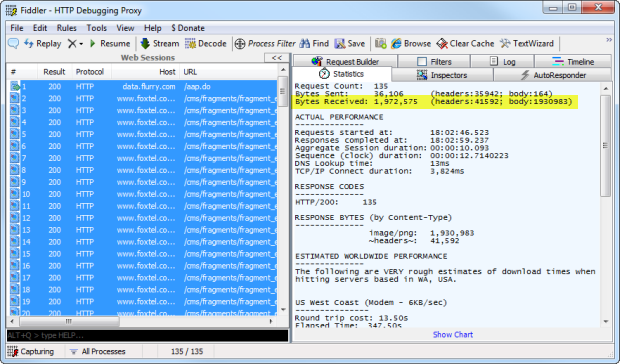Switch to the Inspectors tab
The image size is (620, 364).
(x=442, y=75)
